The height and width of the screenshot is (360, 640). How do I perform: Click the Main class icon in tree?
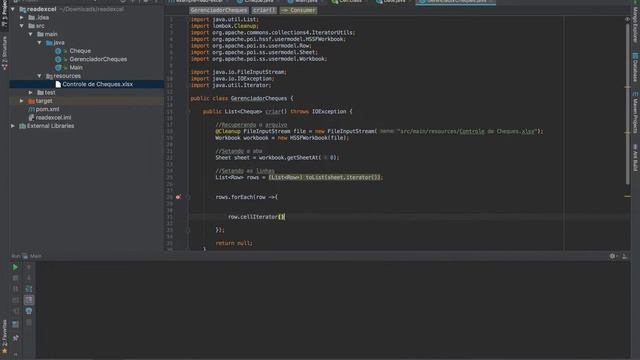[58, 68]
